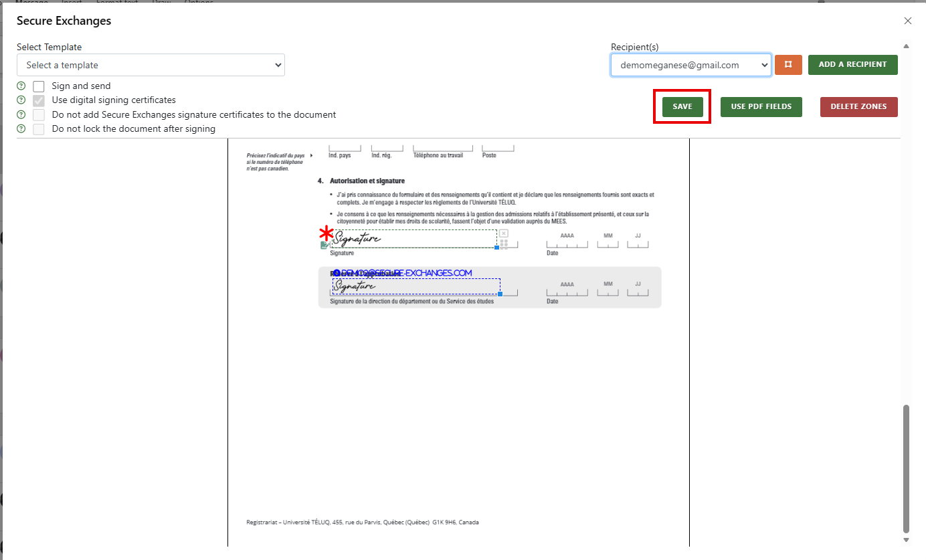Viewport: 926px width, 560px height.
Task: Click help icon beside Do not add signature certificates
Action: point(21,114)
